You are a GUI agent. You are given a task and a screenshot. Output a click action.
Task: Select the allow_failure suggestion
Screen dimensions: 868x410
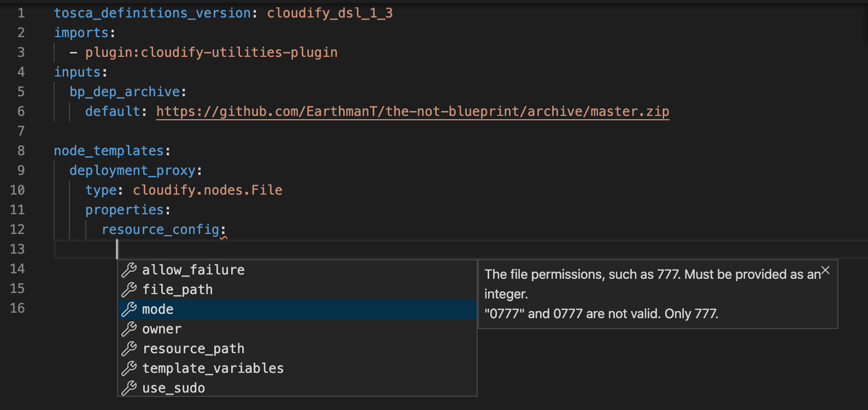297,270
